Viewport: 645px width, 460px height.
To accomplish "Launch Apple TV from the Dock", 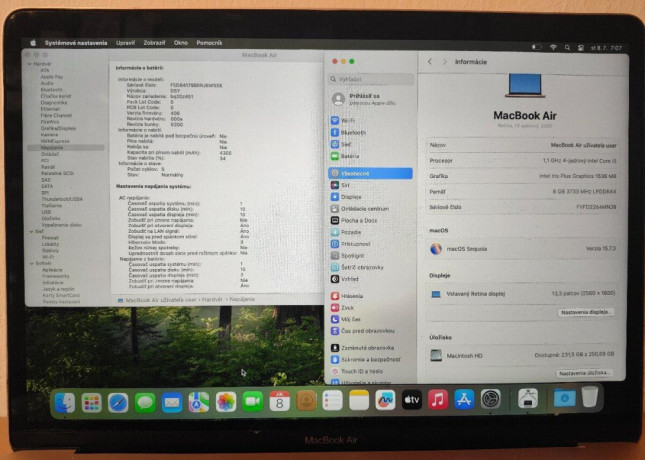I will pyautogui.click(x=411, y=400).
